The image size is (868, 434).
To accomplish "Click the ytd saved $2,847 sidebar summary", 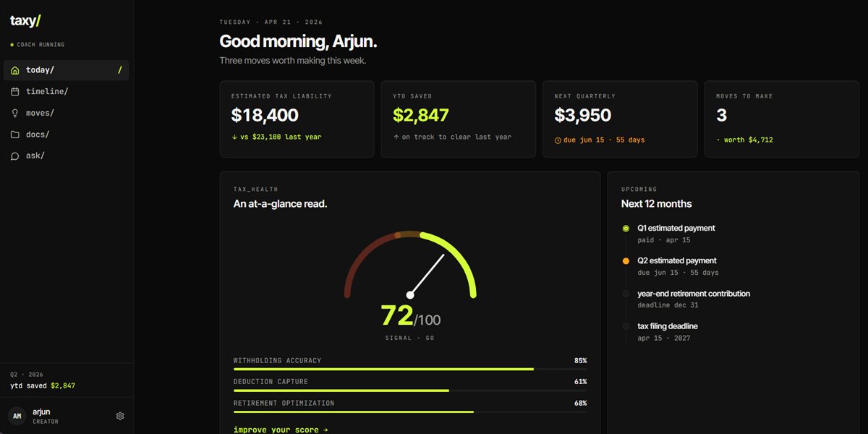I will pos(43,386).
